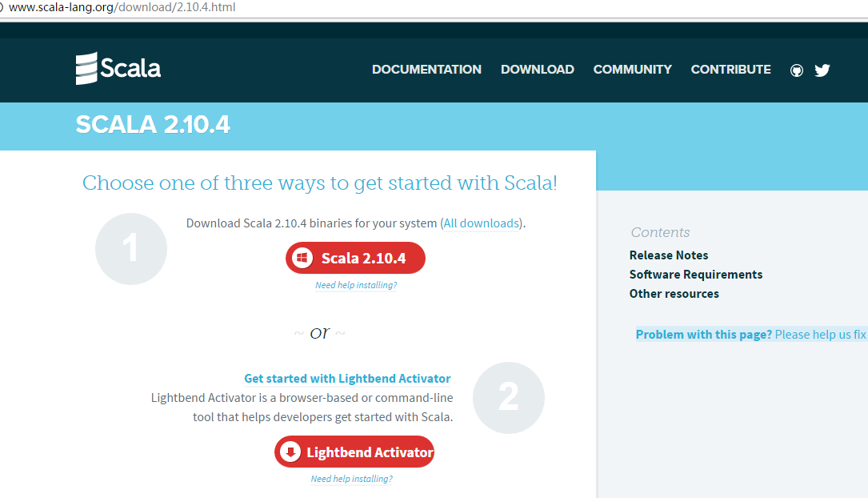The height and width of the screenshot is (498, 868).
Task: Click the Lightbend Activator download button
Action: point(354,452)
